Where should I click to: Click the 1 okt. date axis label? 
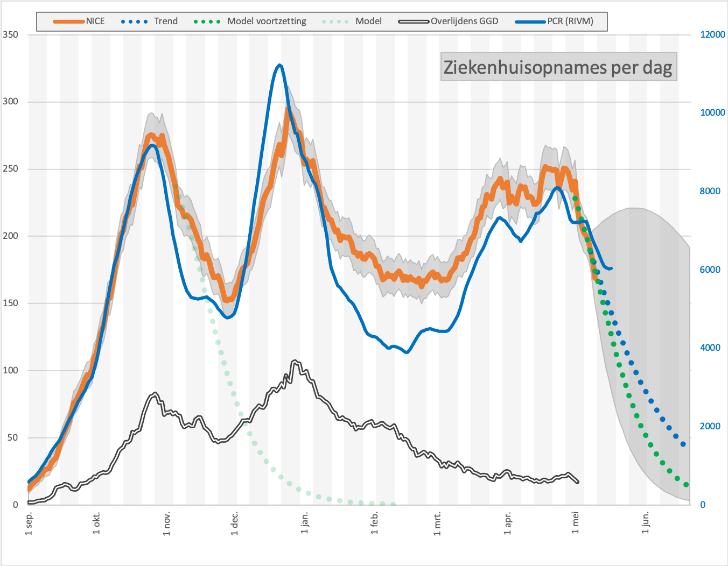(97, 523)
